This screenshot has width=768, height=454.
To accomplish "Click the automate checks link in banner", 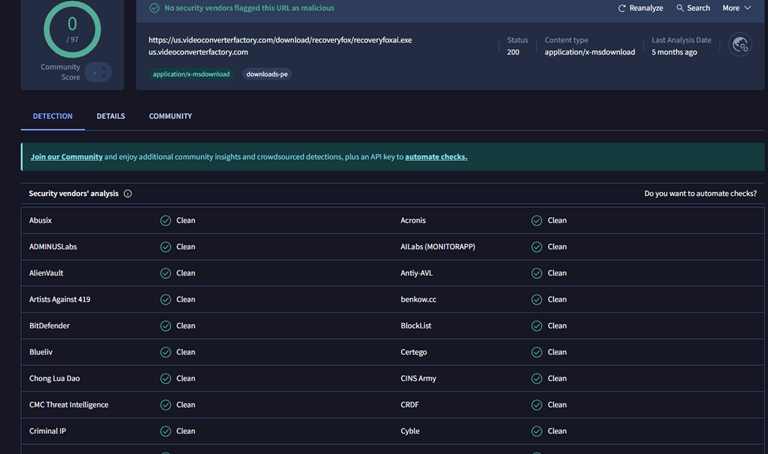I will (436, 157).
